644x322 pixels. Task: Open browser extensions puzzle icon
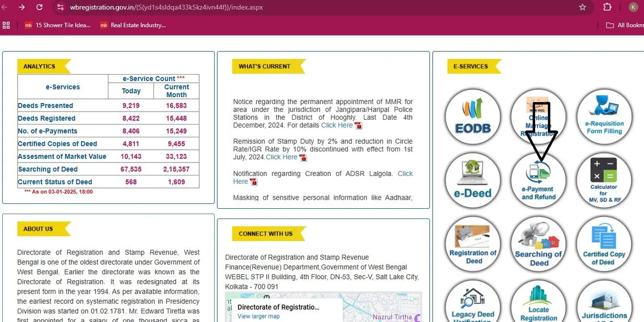point(607,8)
